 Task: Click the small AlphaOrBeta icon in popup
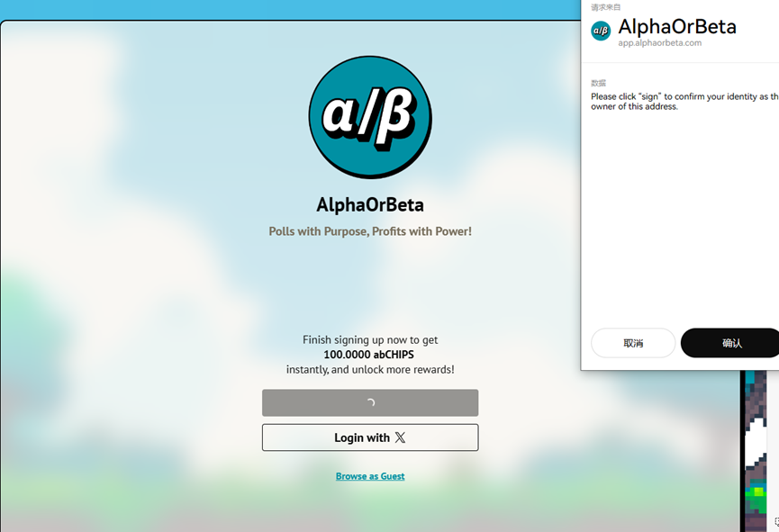click(x=601, y=32)
